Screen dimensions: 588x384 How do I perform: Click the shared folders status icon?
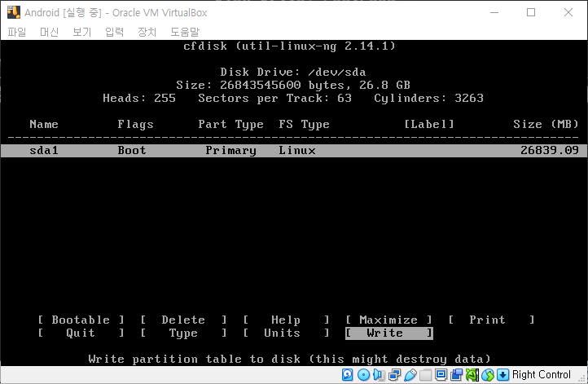click(425, 374)
